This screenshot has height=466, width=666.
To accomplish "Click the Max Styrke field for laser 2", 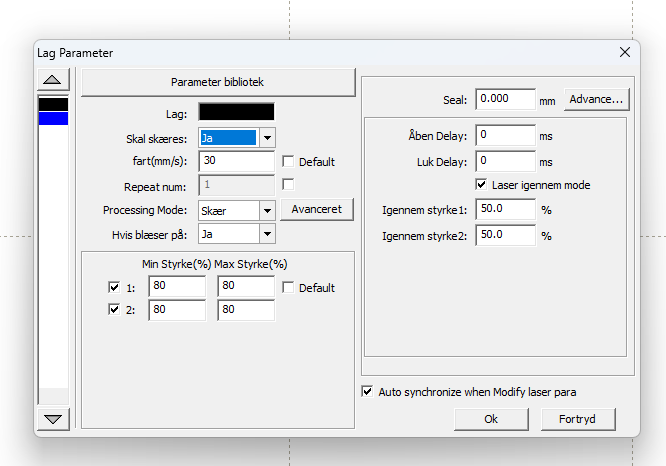I will [246, 310].
